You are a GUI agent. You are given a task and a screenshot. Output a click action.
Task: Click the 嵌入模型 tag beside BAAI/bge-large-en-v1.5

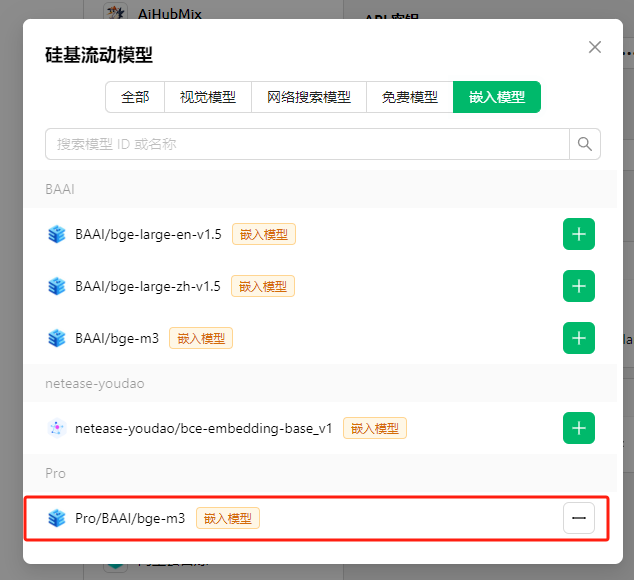264,234
